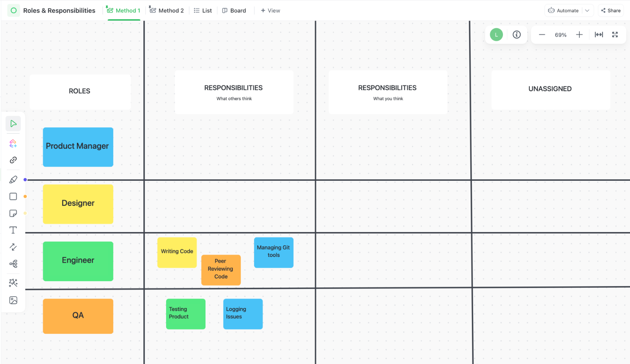Pick the purple pen color dot
This screenshot has width=630, height=364.
[x=25, y=180]
